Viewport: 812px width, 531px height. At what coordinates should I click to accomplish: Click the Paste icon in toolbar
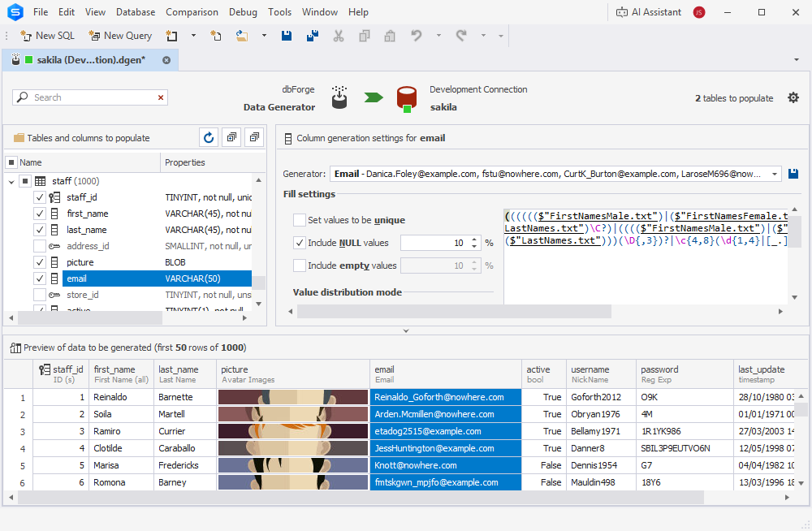click(390, 36)
